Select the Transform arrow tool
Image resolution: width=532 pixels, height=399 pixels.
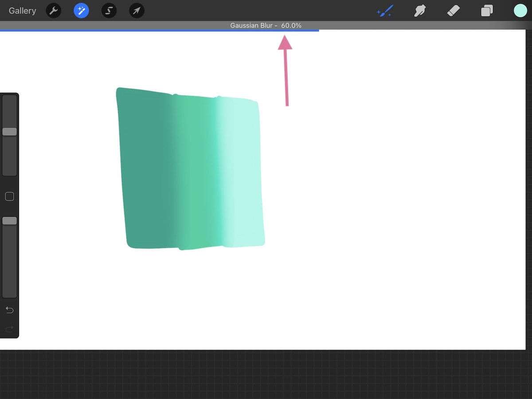click(137, 11)
